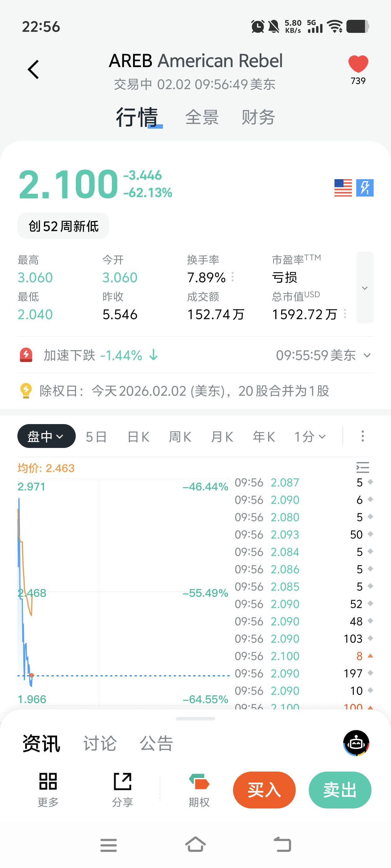Tap the bottom sheet drag handle
This screenshot has width=391, height=868.
tap(195, 719)
